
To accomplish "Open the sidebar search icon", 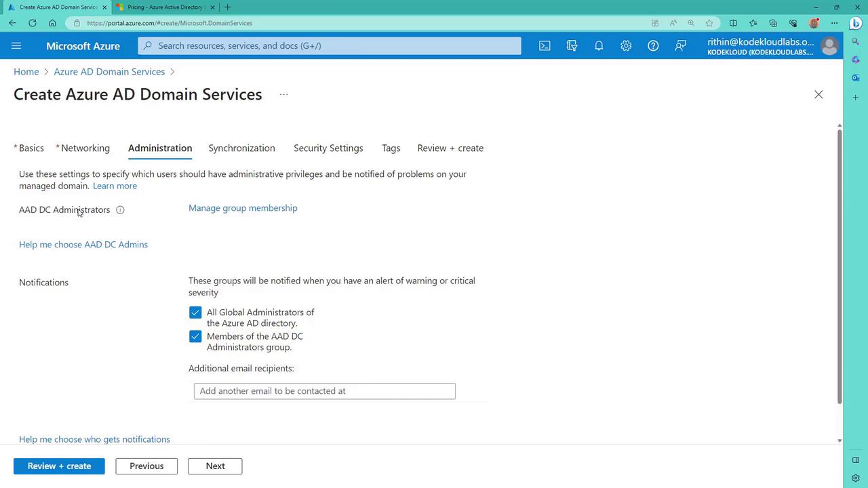I will [x=856, y=43].
